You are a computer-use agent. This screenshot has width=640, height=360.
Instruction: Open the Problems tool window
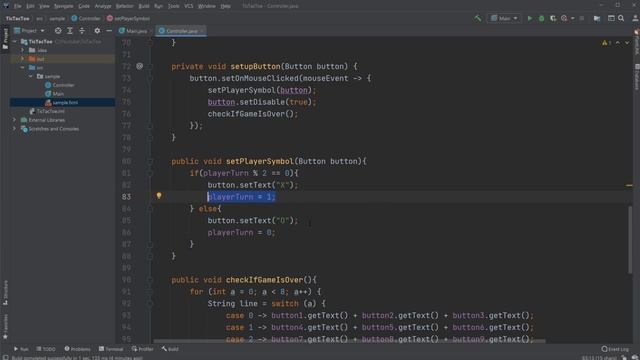click(77, 349)
